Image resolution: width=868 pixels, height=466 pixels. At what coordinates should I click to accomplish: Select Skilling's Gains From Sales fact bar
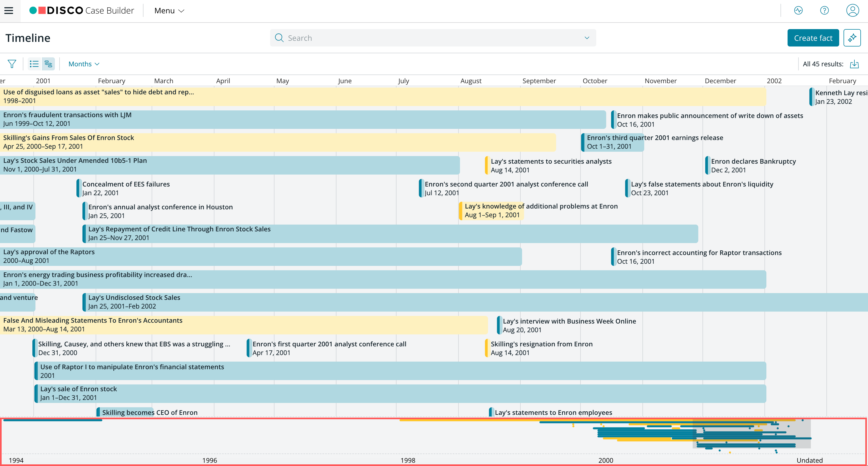pyautogui.click(x=278, y=142)
